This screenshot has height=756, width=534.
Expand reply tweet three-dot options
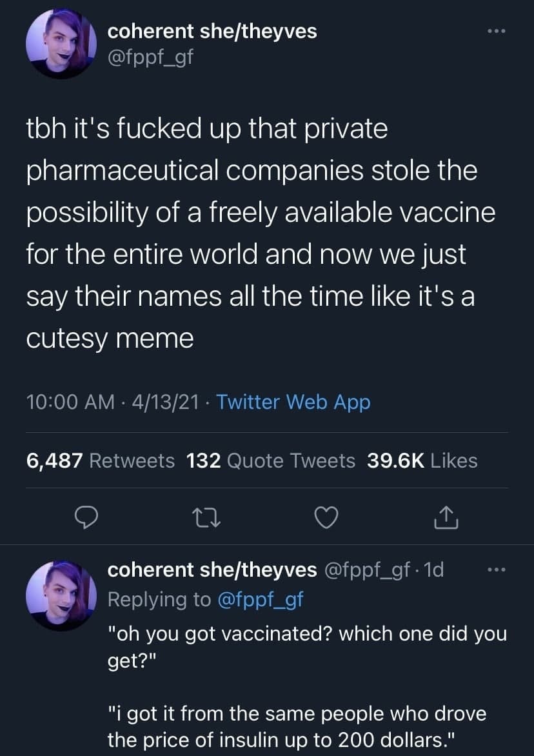click(x=495, y=570)
